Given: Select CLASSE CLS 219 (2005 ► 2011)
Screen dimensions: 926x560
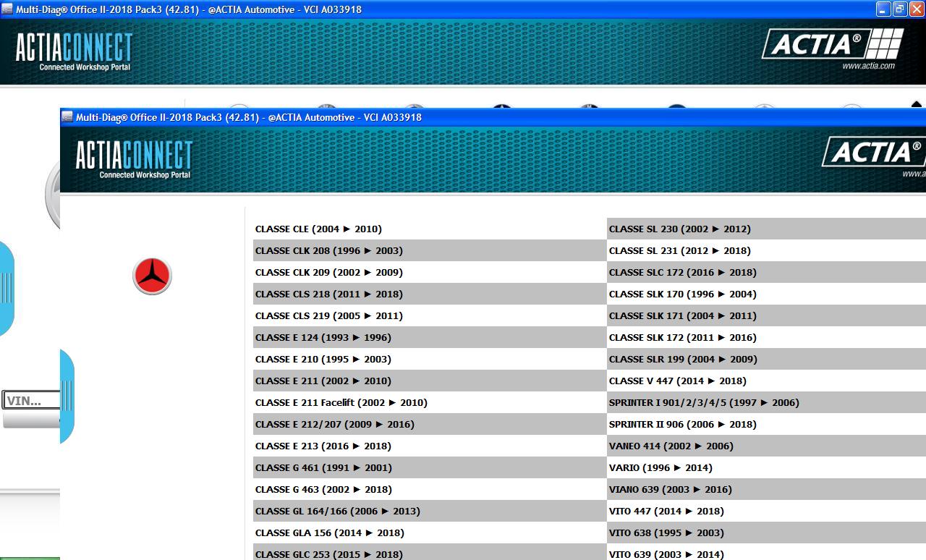Looking at the screenshot, I should point(430,315).
